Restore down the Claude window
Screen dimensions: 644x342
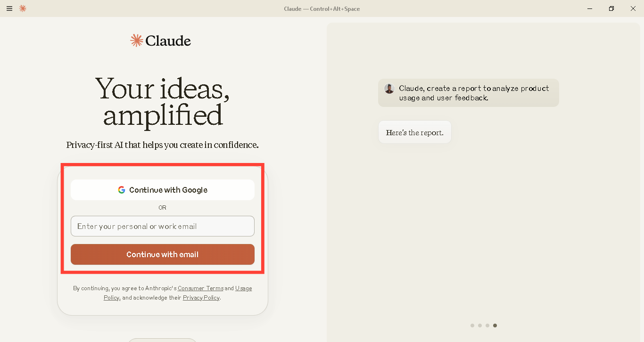[611, 8]
